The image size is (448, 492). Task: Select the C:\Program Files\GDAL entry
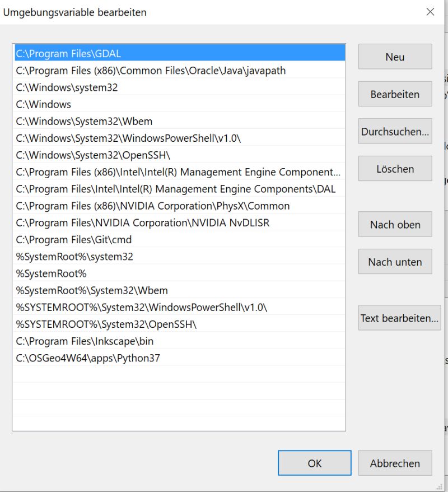(180, 53)
